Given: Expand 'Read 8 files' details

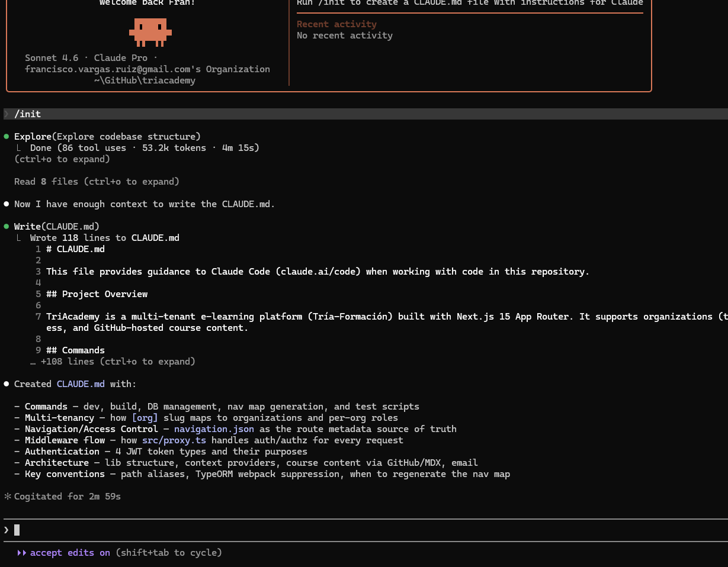Looking at the screenshot, I should (97, 182).
